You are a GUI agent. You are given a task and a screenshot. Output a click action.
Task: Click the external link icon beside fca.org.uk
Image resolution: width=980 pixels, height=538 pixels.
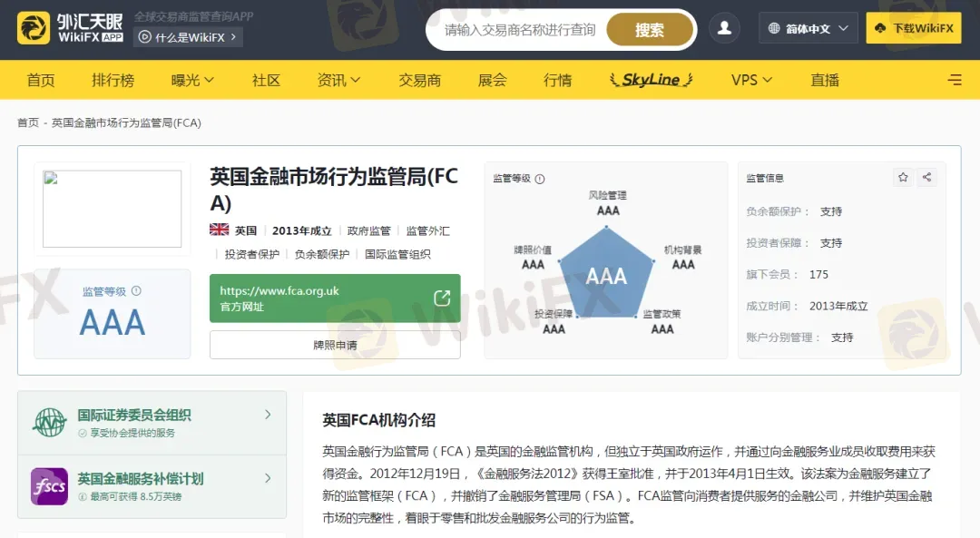coord(442,297)
